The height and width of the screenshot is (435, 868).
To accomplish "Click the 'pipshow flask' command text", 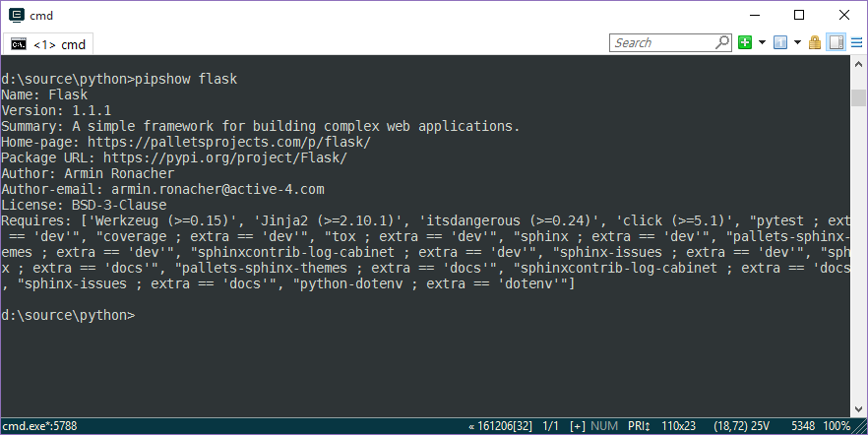I will [186, 79].
